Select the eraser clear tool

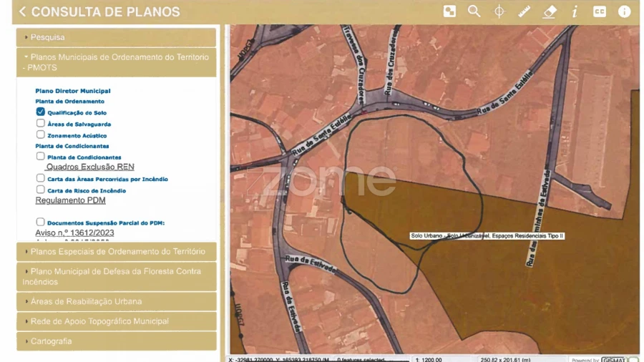[x=550, y=11]
